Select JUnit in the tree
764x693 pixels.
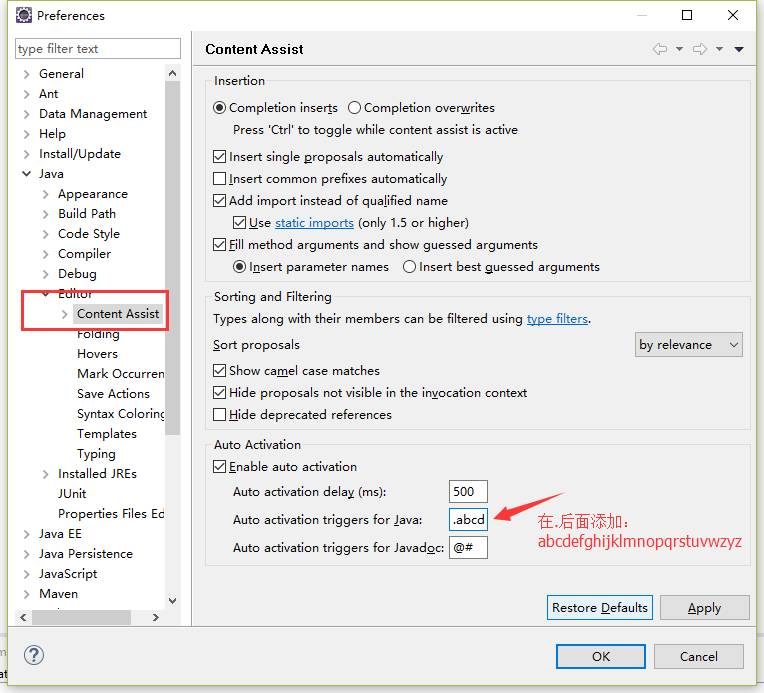(72, 494)
